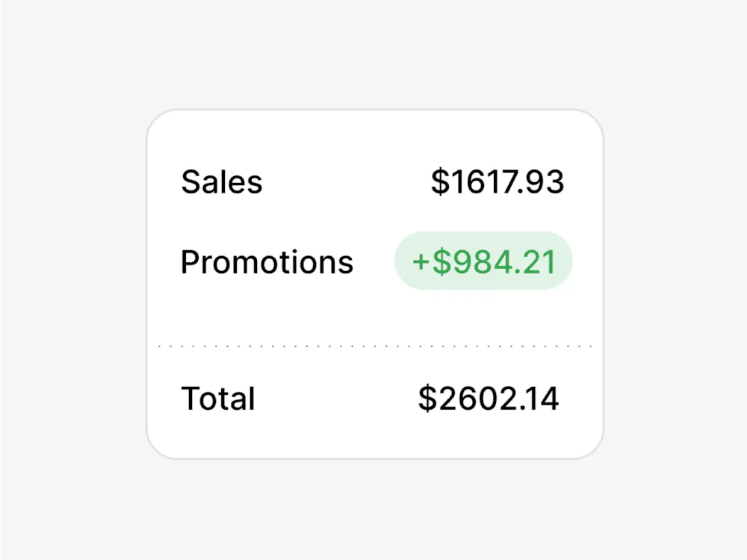
Task: Click the digits 984 in the green badge
Action: pyautogui.click(x=474, y=262)
